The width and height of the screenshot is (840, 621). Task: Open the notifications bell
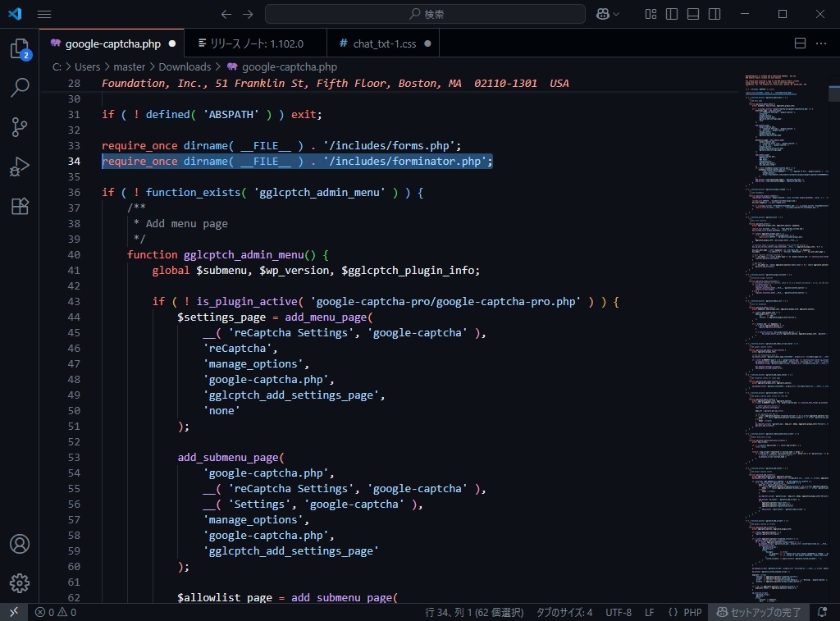[822, 612]
